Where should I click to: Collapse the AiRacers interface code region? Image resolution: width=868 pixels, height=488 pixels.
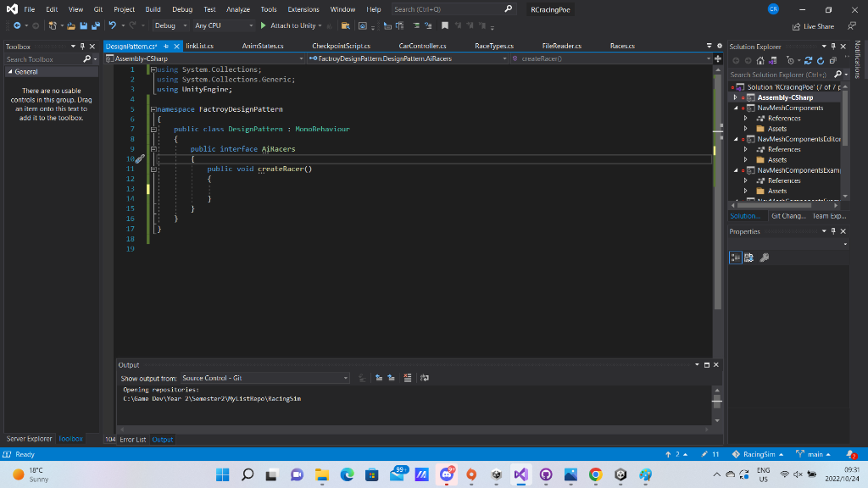152,148
